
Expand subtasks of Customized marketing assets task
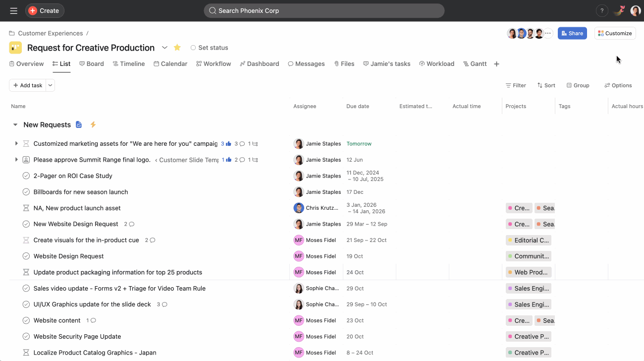point(16,144)
